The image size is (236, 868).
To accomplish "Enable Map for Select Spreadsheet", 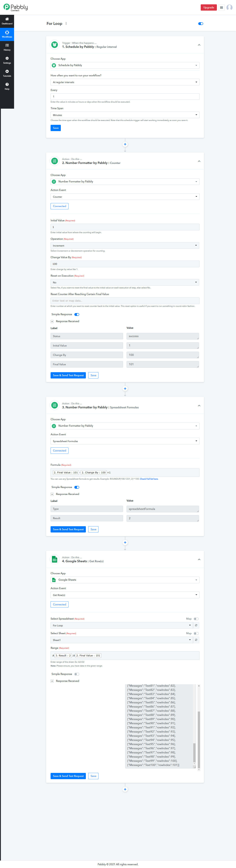I will [x=196, y=619].
